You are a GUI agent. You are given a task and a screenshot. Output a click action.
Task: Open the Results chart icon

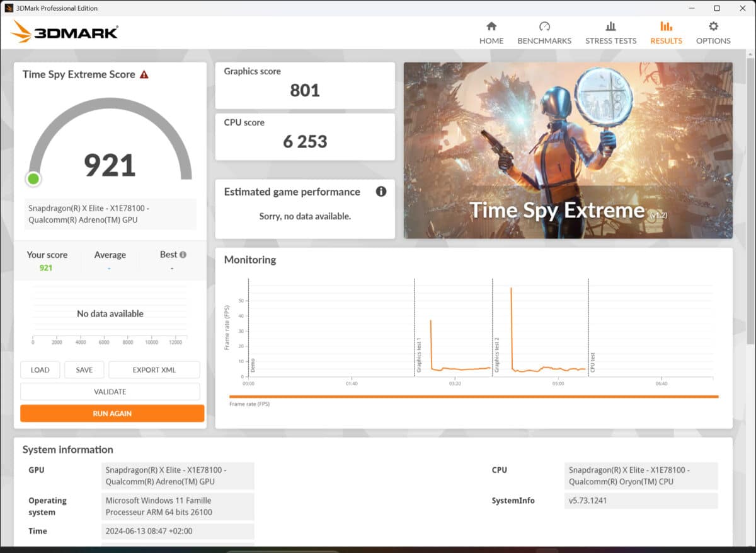coord(666,26)
